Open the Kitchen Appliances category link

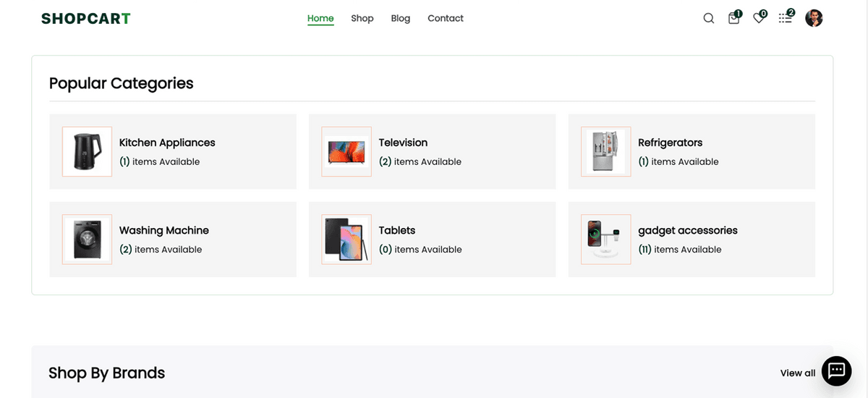(x=167, y=143)
